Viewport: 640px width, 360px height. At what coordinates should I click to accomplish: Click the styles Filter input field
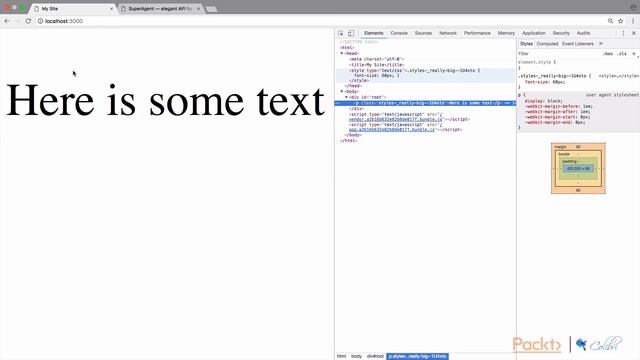click(558, 53)
